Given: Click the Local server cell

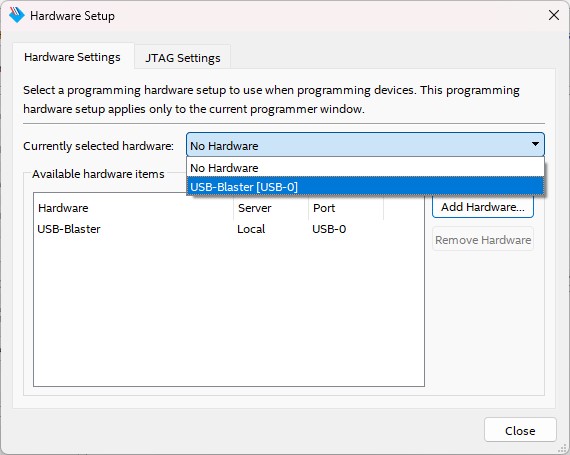Looking at the screenshot, I should [251, 229].
